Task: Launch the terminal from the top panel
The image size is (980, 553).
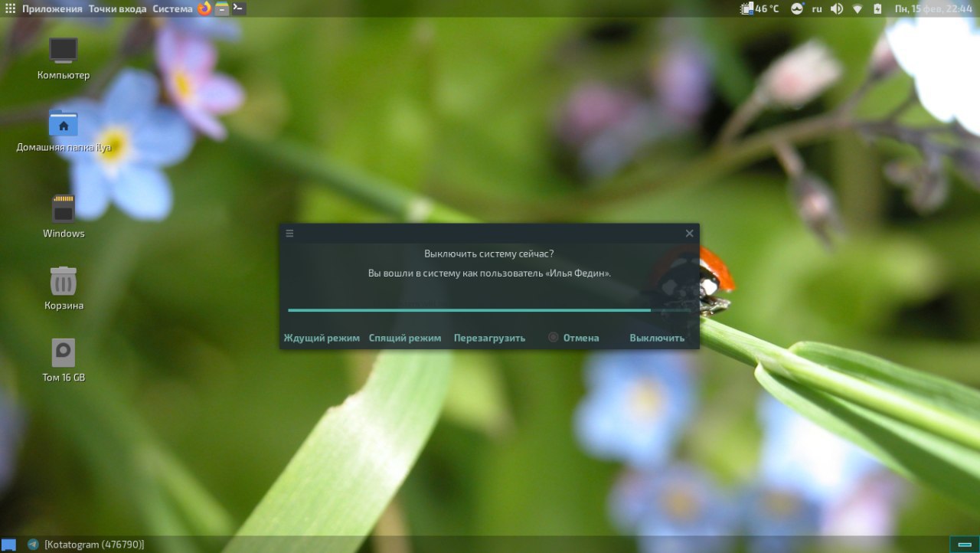Action: (x=239, y=8)
